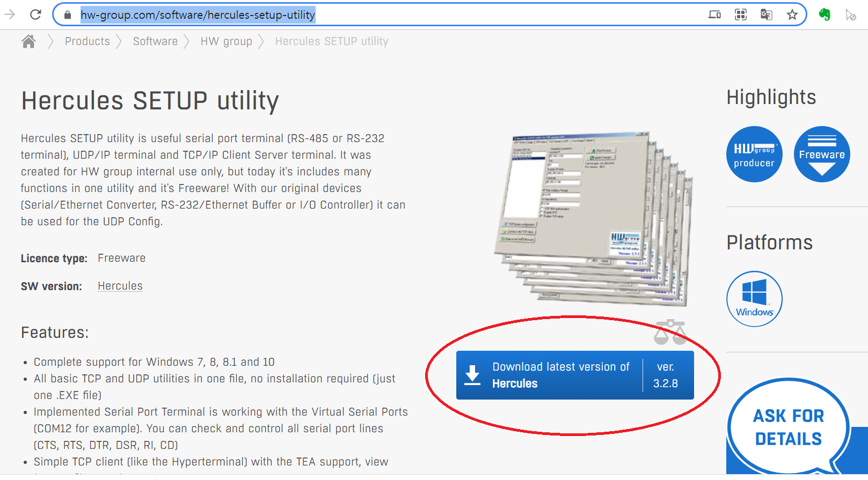
Task: Click the HW group producer badge
Action: tap(754, 154)
